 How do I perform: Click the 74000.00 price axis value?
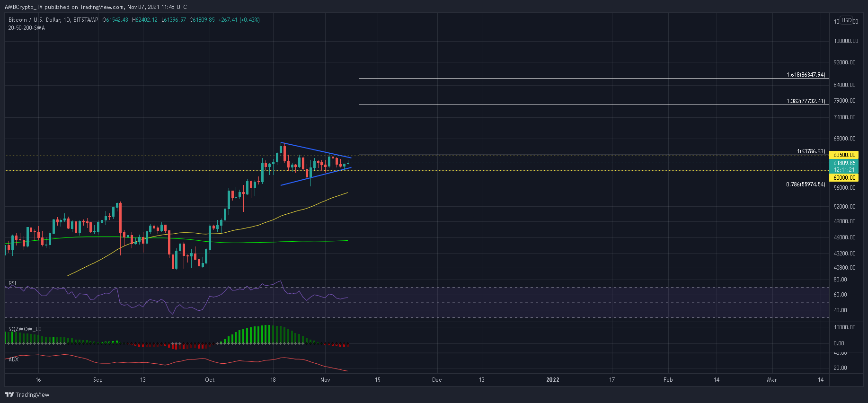click(845, 117)
